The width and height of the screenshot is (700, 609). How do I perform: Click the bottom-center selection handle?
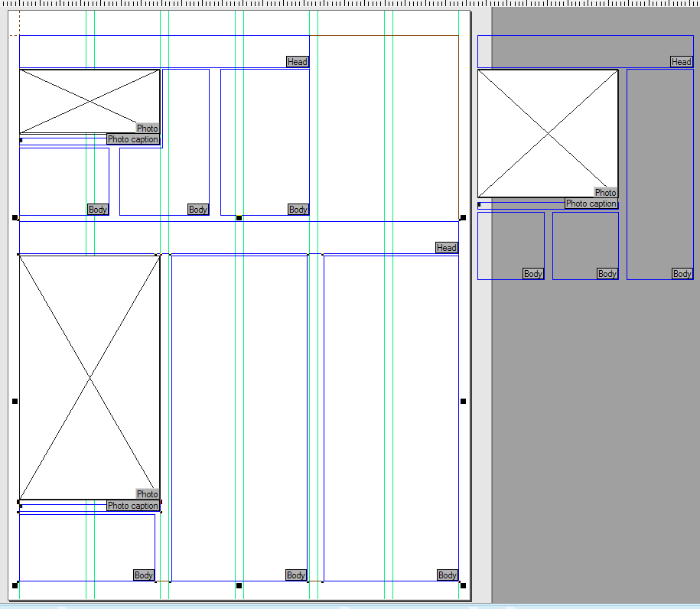tap(239, 585)
